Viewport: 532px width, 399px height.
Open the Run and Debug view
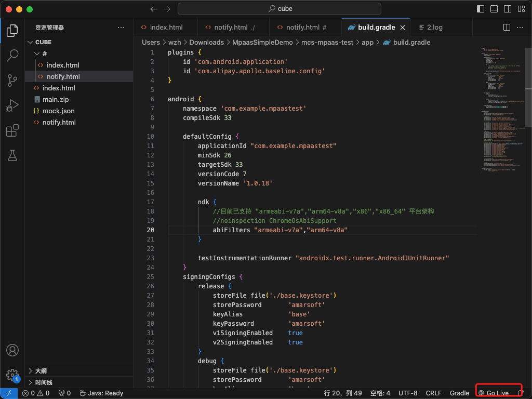tap(12, 105)
